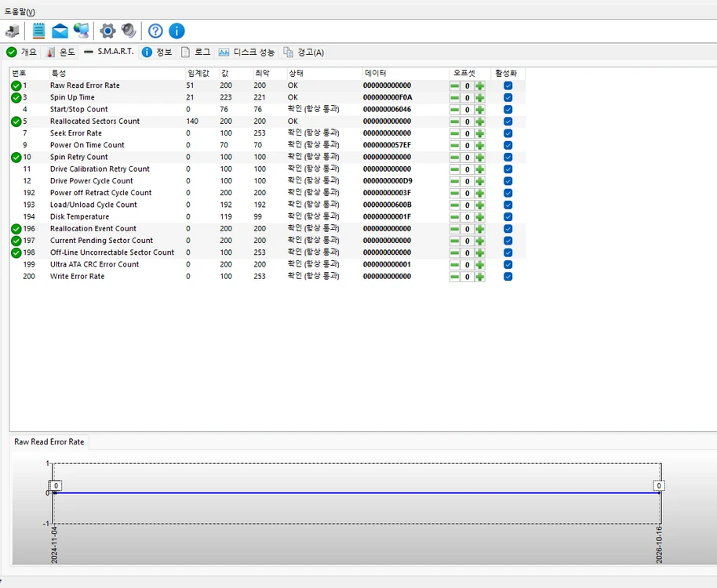Click data value 0000000057EF

(387, 145)
